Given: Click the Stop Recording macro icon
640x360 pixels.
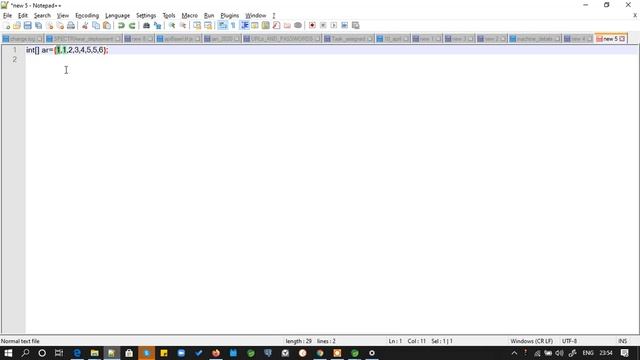Looking at the screenshot, I should (323, 26).
